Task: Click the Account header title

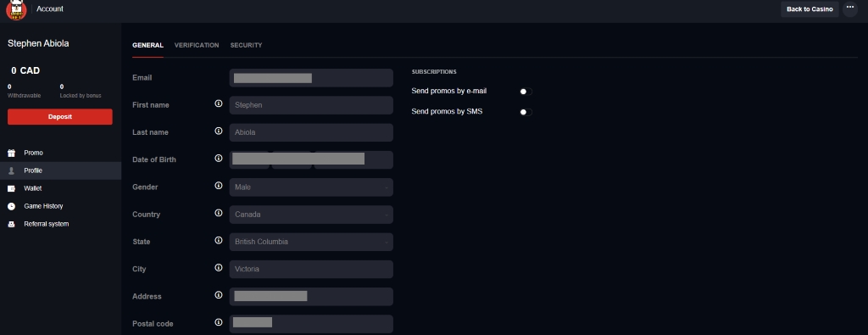Action: [50, 8]
